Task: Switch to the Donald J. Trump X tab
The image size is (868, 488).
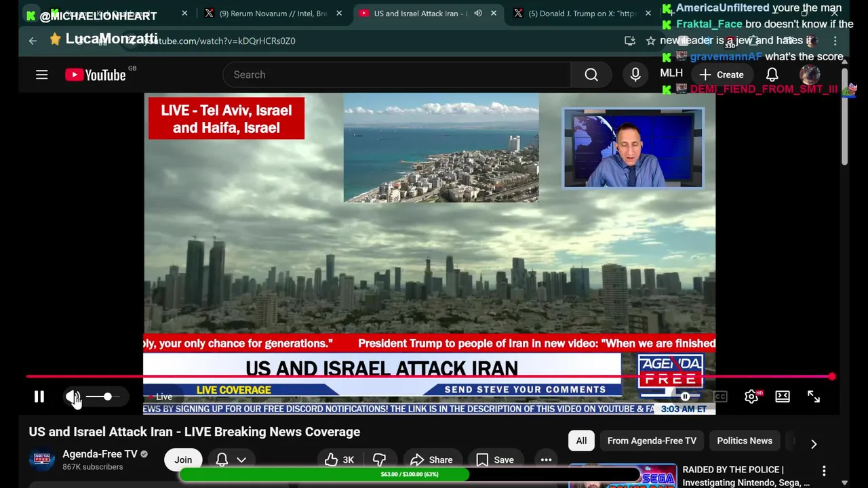Action: [x=583, y=14]
